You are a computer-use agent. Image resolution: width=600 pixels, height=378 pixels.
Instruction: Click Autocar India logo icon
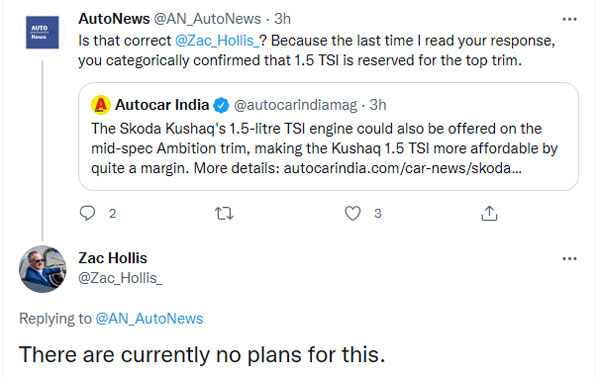click(x=101, y=105)
